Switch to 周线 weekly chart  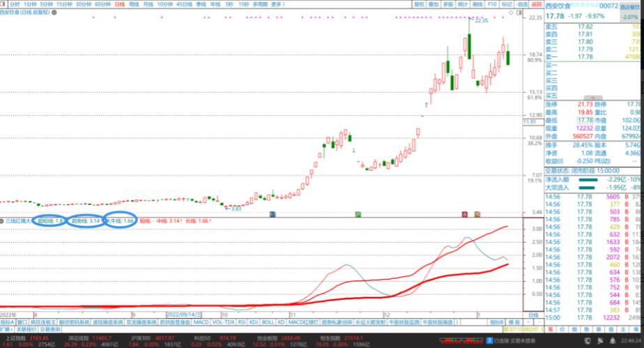[134, 4]
